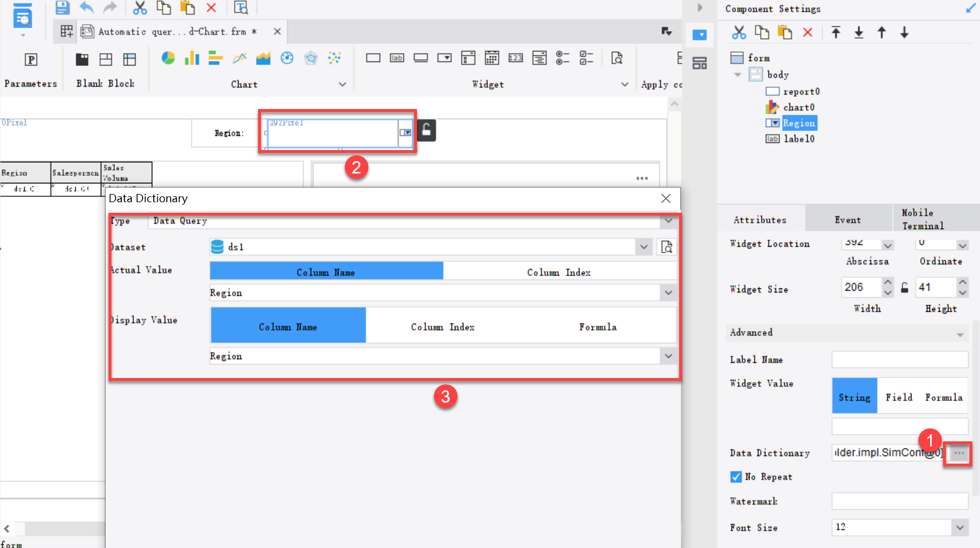This screenshot has height=548, width=980.
Task: Insert a column chart from Chart group
Action: 192,58
